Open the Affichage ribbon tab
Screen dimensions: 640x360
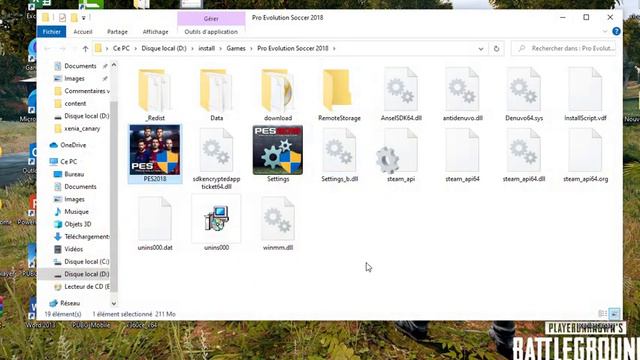(156, 31)
